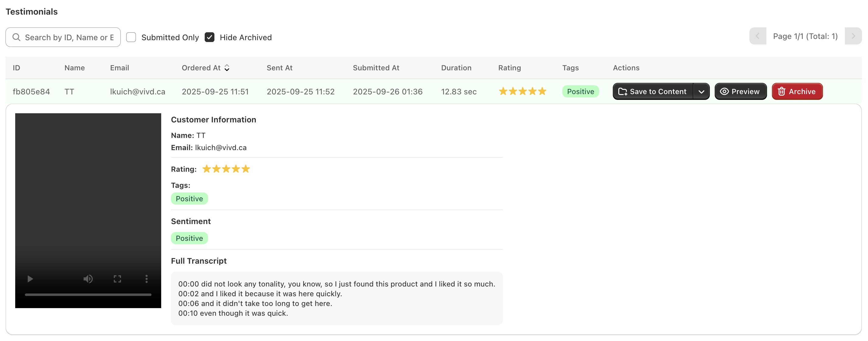Play the testimonial video
The width and height of the screenshot is (868, 341).
(x=30, y=279)
